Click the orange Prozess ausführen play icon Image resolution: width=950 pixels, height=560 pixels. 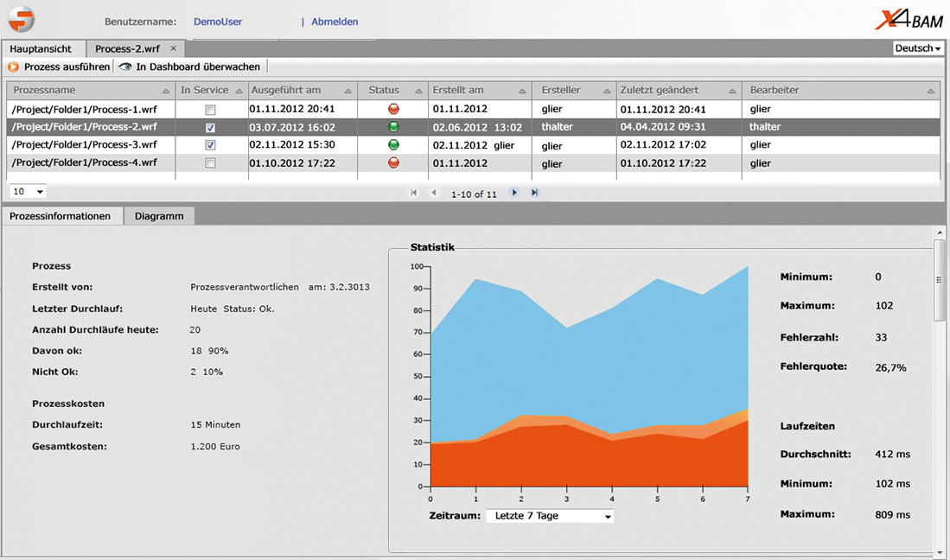(x=14, y=67)
